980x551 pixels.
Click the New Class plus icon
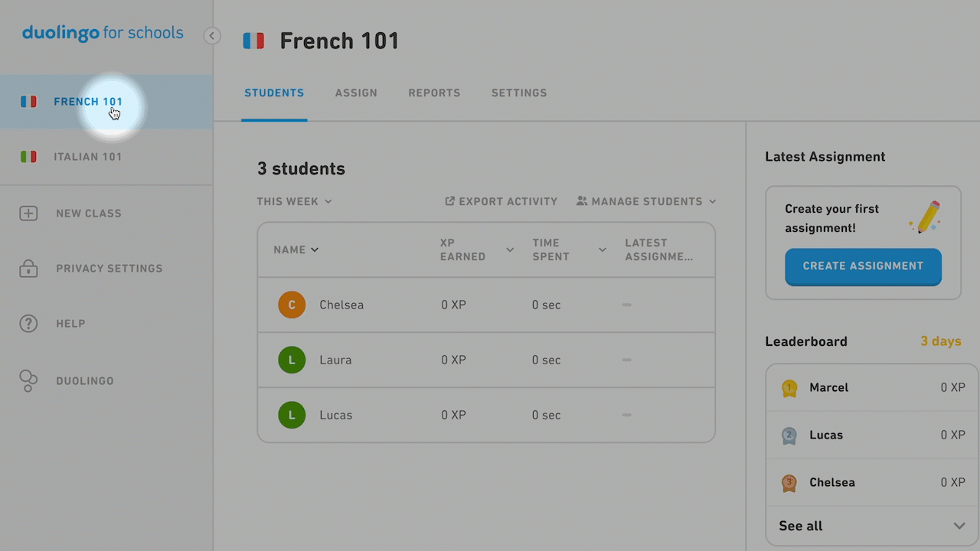pyautogui.click(x=28, y=214)
